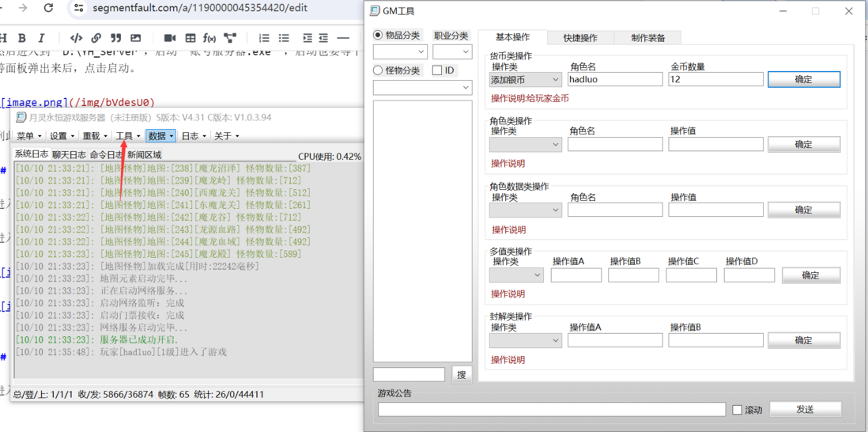
Task: Select the 物品分类 radio button
Action: tap(378, 36)
